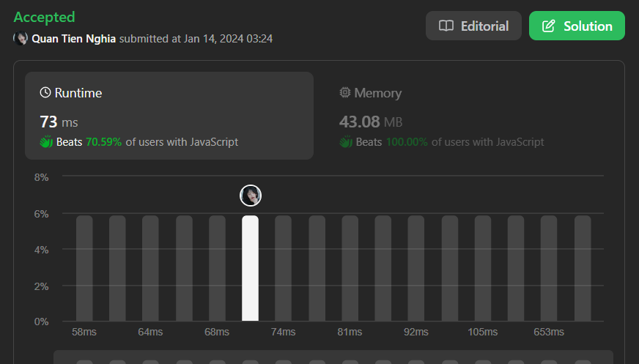
Task: Click the bar above the 105ms label
Action: point(483,268)
